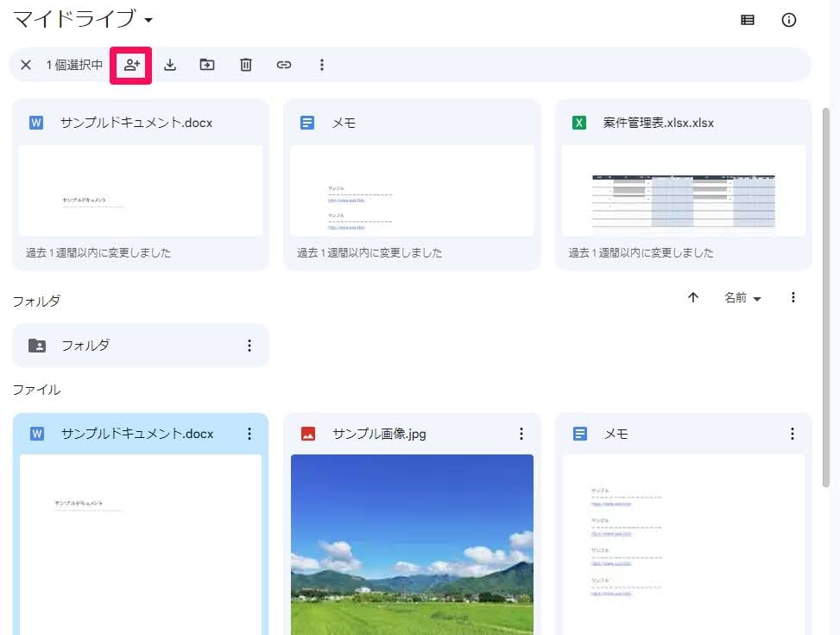This screenshot has height=635, width=840.
Task: Open suggested サンプルドキュメント.docx preview thumbnail
Action: (x=141, y=190)
